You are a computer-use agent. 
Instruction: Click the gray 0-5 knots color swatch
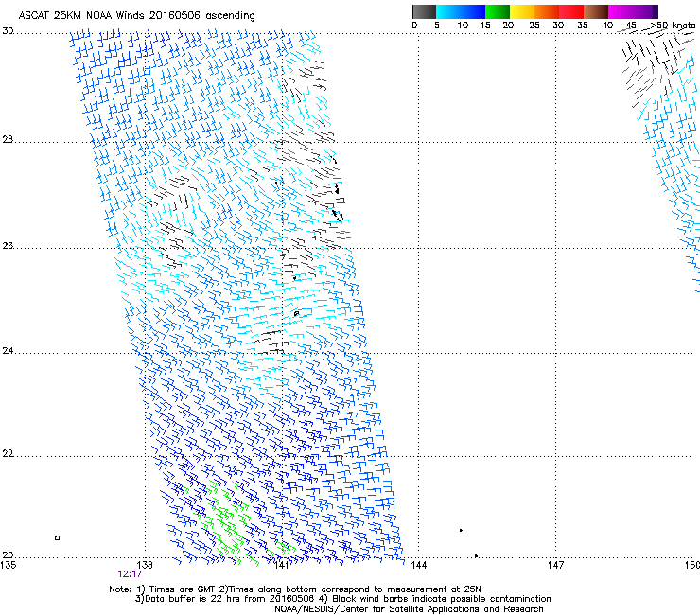[x=424, y=11]
